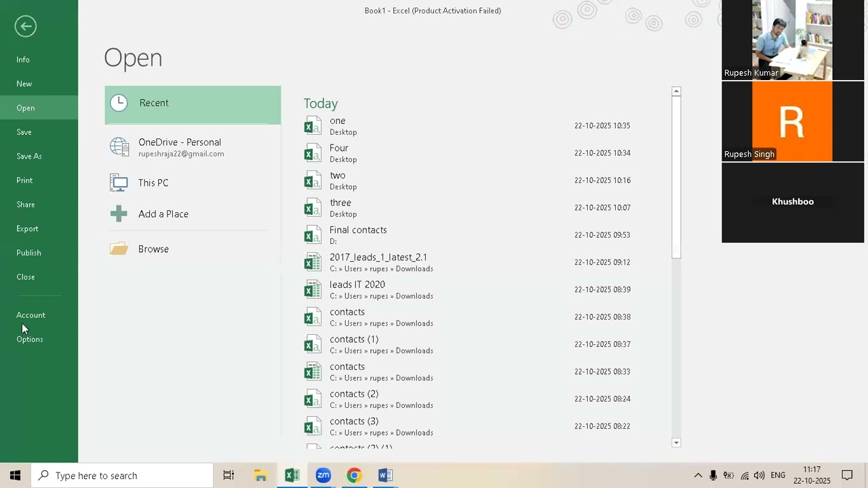The width and height of the screenshot is (868, 488).
Task: Open Excel Options
Action: pyautogui.click(x=30, y=340)
